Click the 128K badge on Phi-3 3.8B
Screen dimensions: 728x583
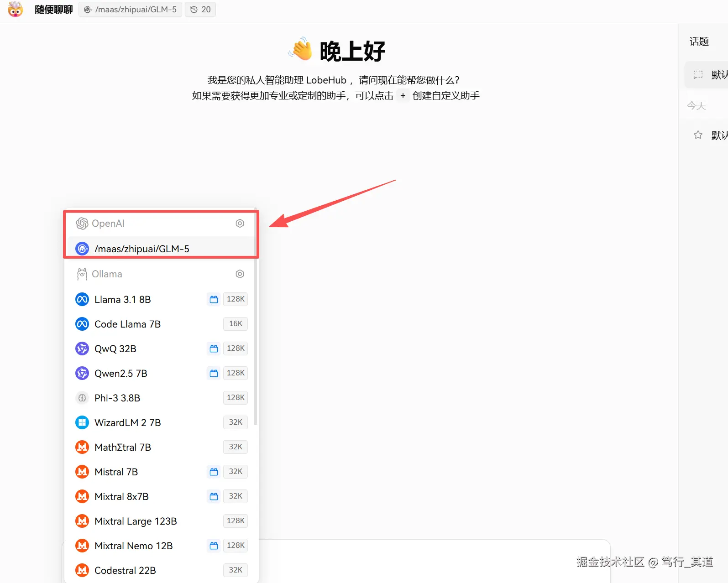[x=236, y=397]
